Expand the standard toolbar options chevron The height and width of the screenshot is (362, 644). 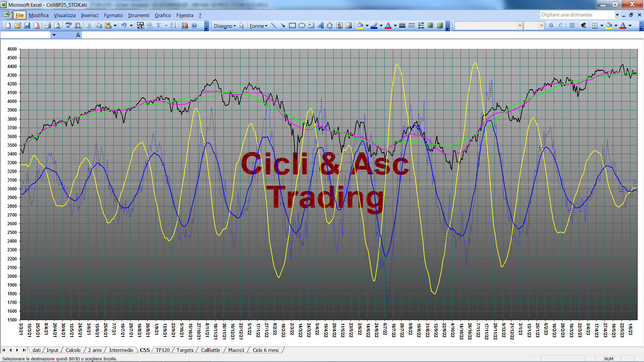(x=207, y=26)
